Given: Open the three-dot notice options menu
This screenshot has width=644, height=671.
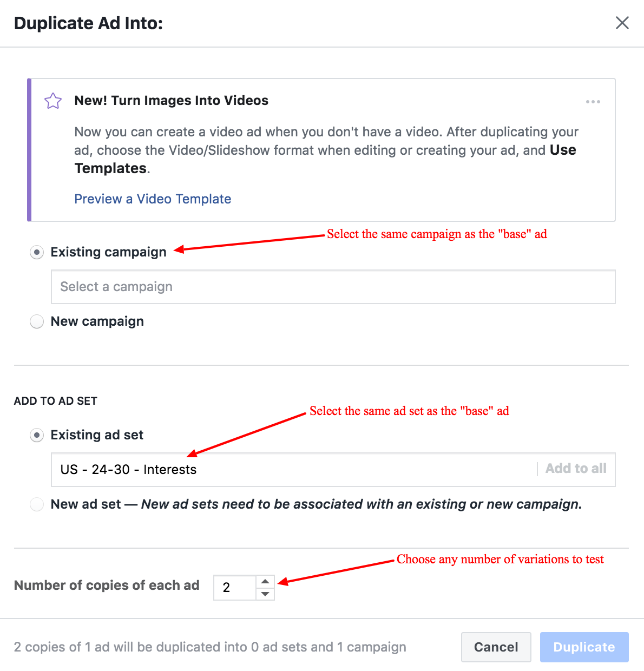Looking at the screenshot, I should click(593, 102).
